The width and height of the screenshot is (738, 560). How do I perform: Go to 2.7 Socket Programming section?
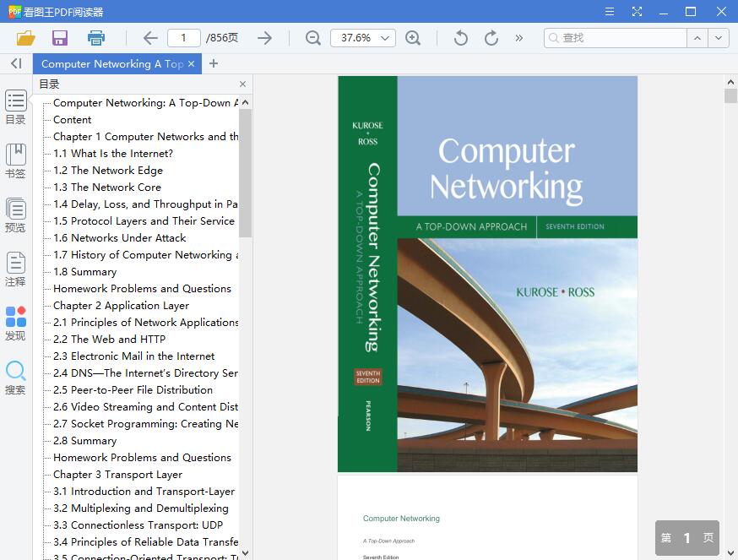[145, 424]
